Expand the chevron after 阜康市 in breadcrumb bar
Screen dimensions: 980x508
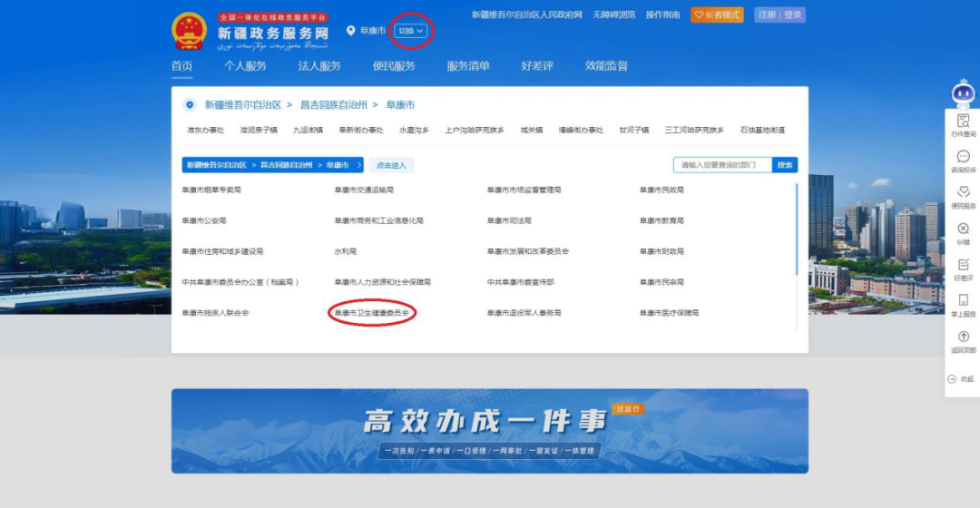(x=358, y=165)
